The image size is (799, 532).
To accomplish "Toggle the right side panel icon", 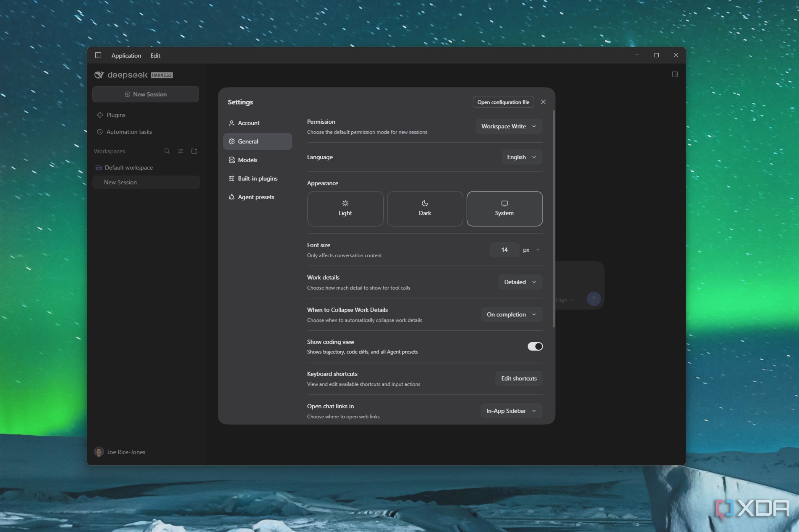I will click(x=675, y=74).
